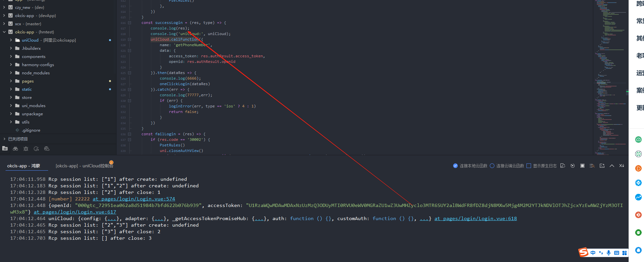Click the sync refresh icon in sidebar toolbar

[36, 149]
